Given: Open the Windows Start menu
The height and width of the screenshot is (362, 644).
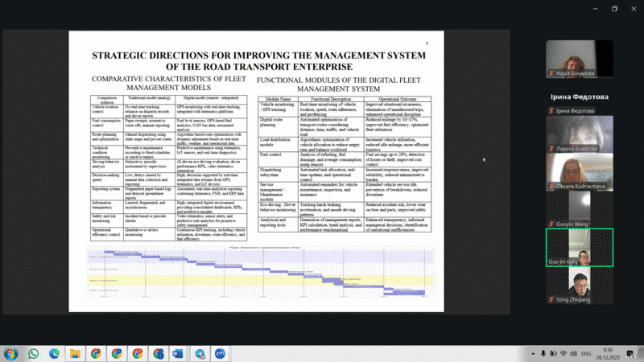Looking at the screenshot, I should (10, 353).
